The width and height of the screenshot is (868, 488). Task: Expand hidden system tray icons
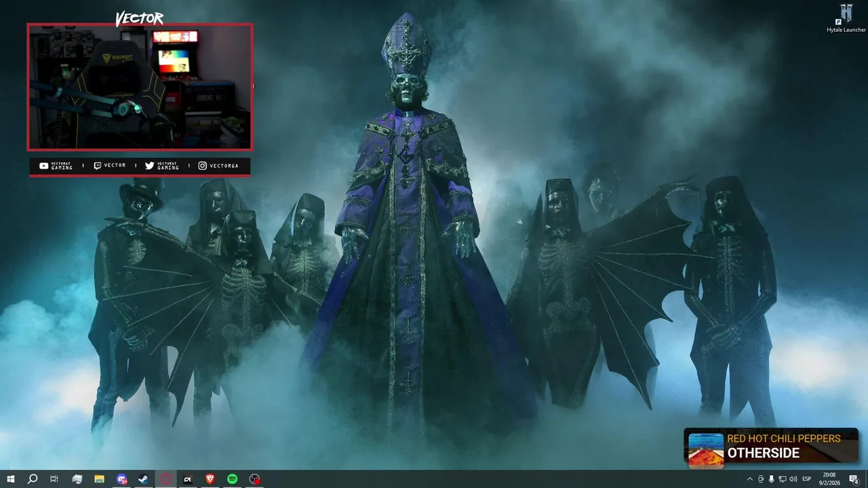pyautogui.click(x=749, y=479)
